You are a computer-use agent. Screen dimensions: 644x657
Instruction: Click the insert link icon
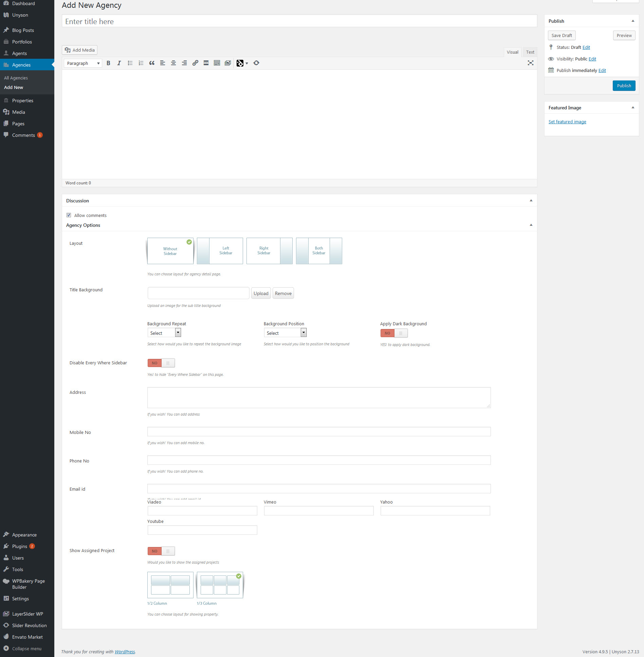pyautogui.click(x=195, y=63)
